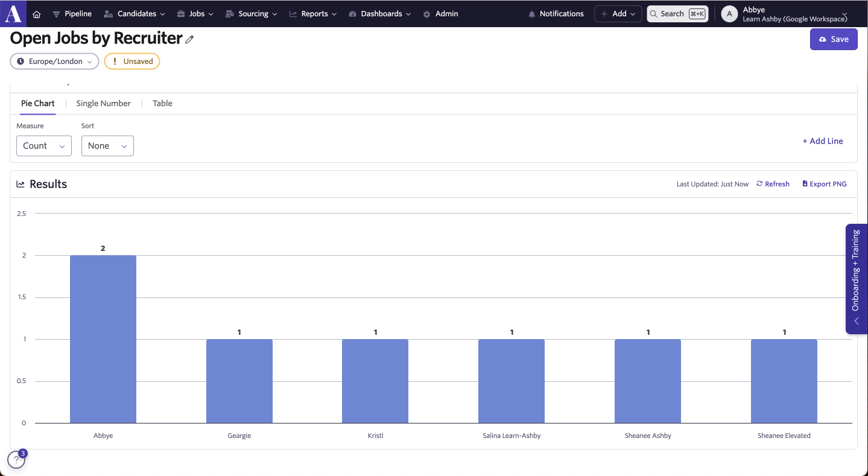Change the Europe/London timezone

point(54,62)
